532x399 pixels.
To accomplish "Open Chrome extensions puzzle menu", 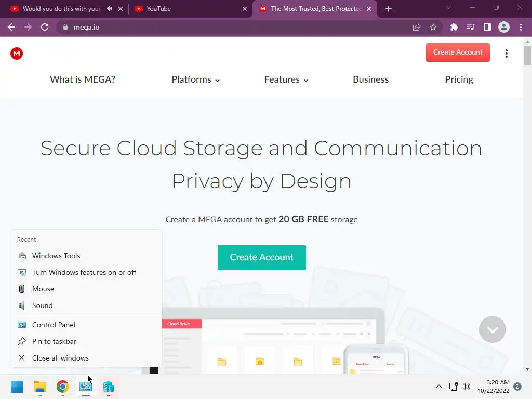I will 454,27.
